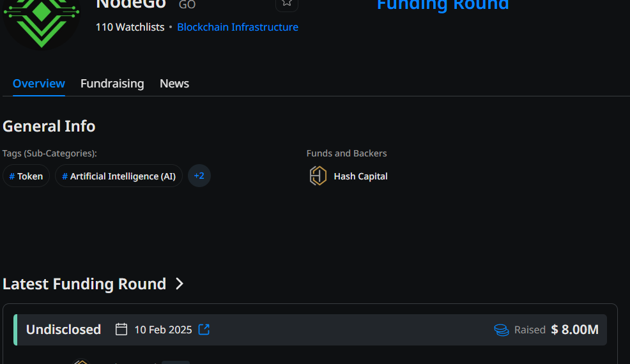The width and height of the screenshot is (630, 364).
Task: Open the external link icon after the date
Action: click(x=204, y=330)
